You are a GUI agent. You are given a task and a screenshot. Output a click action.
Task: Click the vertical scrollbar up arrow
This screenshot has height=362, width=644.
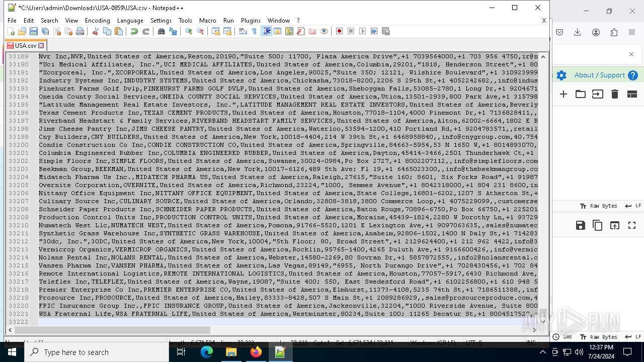click(x=543, y=56)
